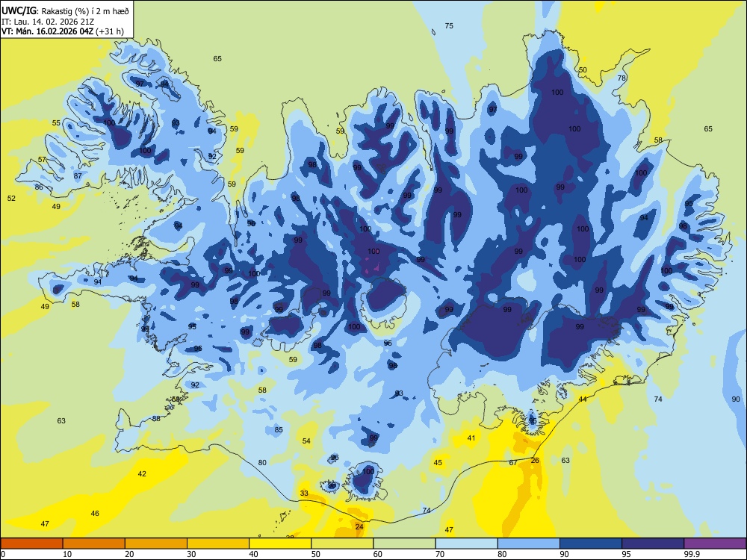Image resolution: width=747 pixels, height=560 pixels.
Task: Select the humidity value '33' on the south coast
Action: click(304, 494)
